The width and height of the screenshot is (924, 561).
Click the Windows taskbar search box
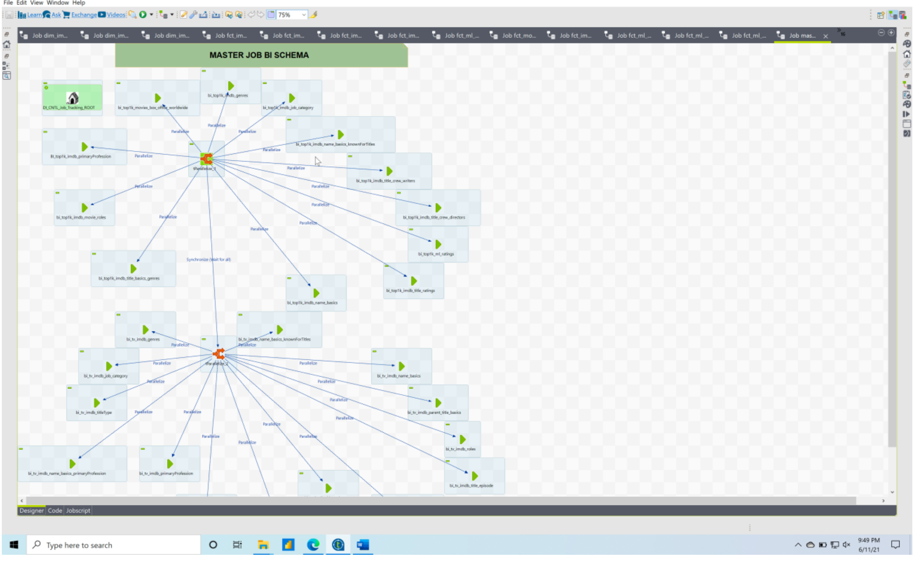coord(113,545)
